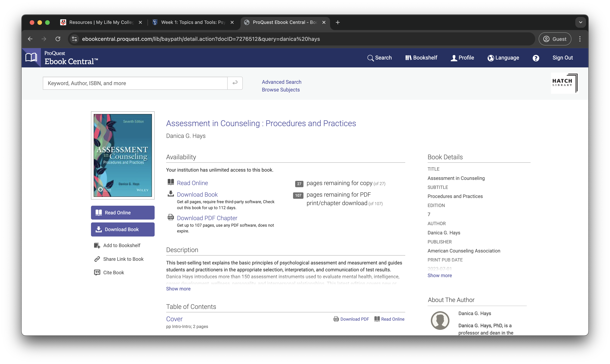
Task: Click the book cover thumbnail
Action: pyautogui.click(x=123, y=155)
